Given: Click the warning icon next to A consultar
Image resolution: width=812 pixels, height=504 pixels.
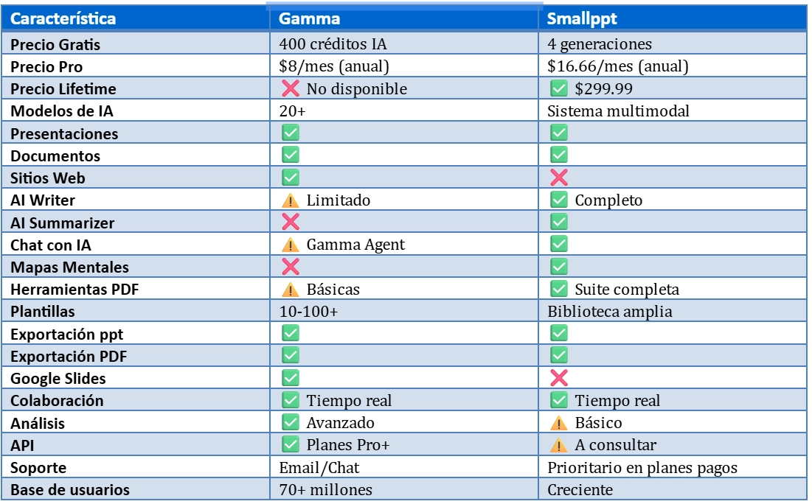Looking at the screenshot, I should [559, 445].
